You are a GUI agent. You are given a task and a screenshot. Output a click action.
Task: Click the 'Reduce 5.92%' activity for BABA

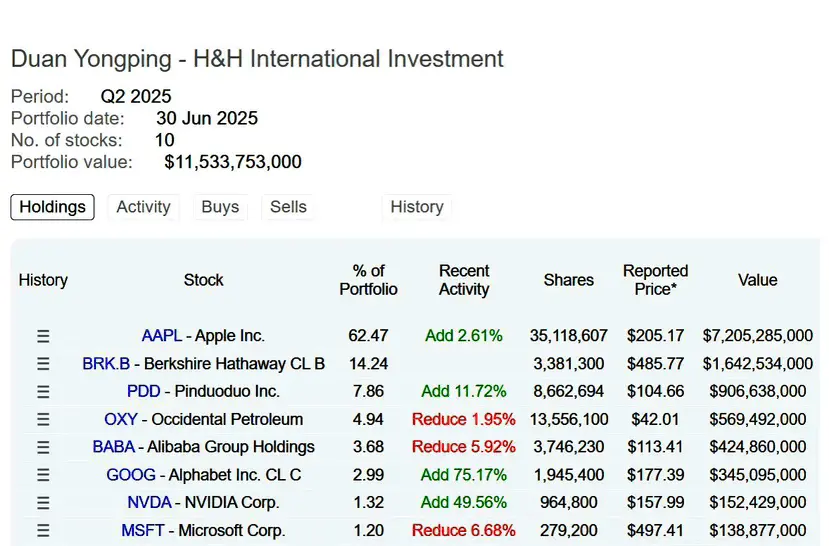click(464, 447)
